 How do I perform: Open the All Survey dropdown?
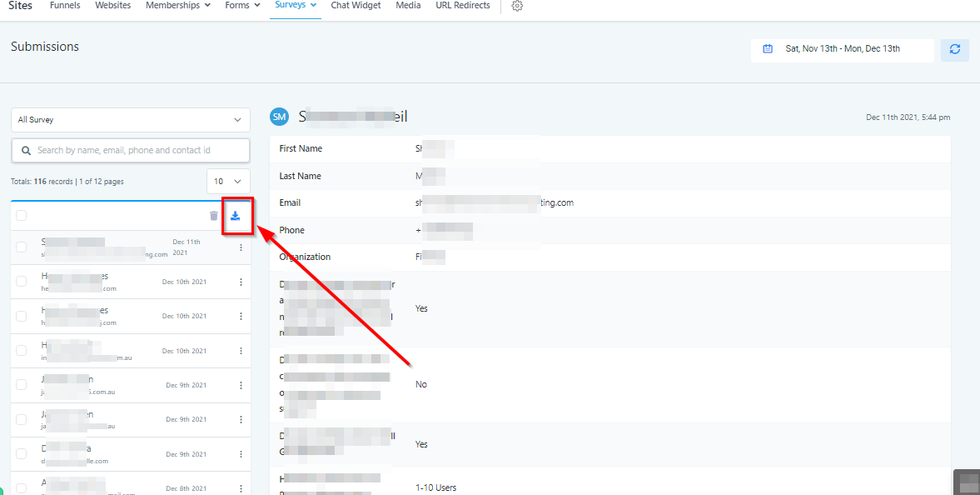click(x=131, y=119)
